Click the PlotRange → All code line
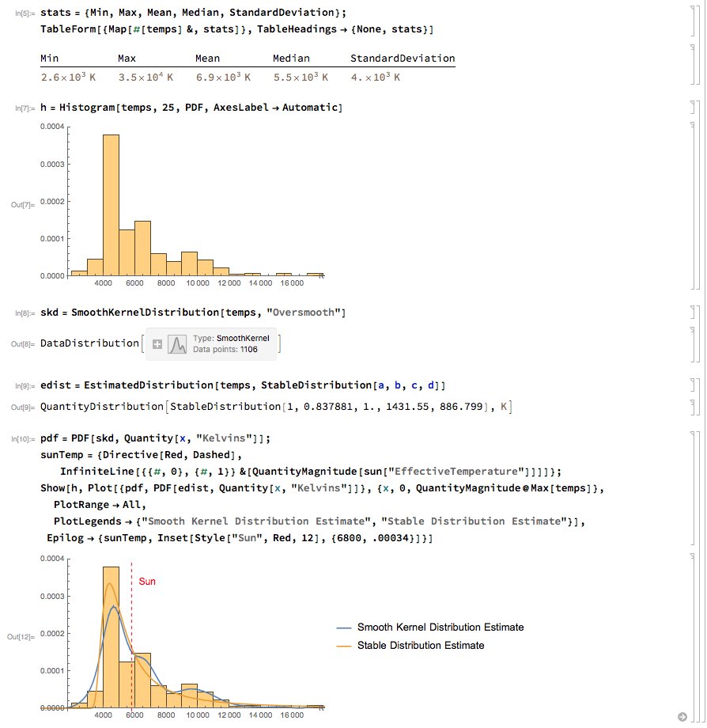This screenshot has width=707, height=728. (x=100, y=505)
